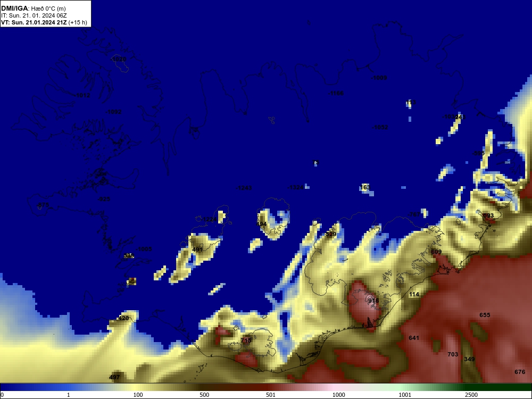Click the 420 value label
This screenshot has width=532, height=399.
point(123,318)
